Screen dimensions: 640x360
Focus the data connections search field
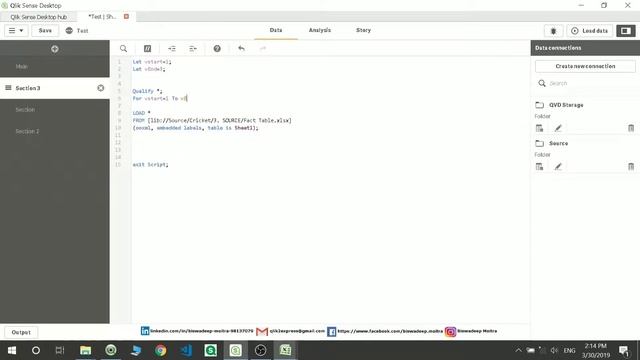[x=585, y=83]
